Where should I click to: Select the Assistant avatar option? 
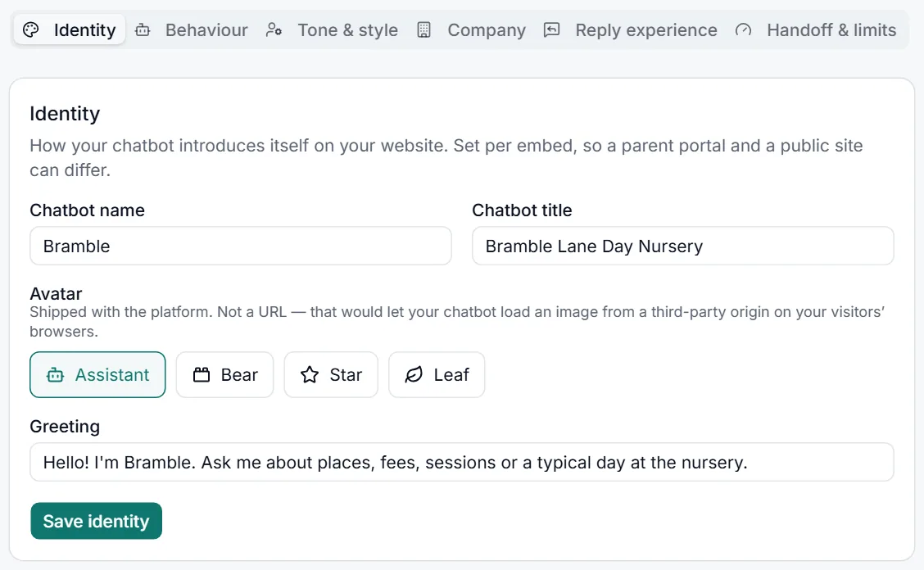[97, 375]
